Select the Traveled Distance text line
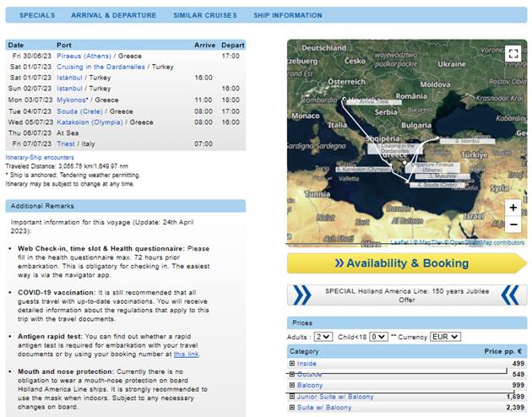This screenshot has height=417, width=532. tap(67, 166)
